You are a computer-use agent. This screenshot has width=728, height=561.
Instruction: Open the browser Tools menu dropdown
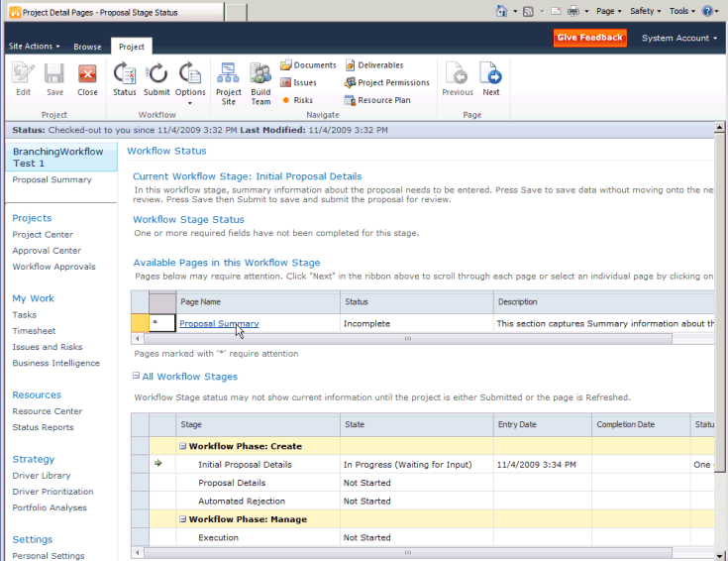click(682, 11)
